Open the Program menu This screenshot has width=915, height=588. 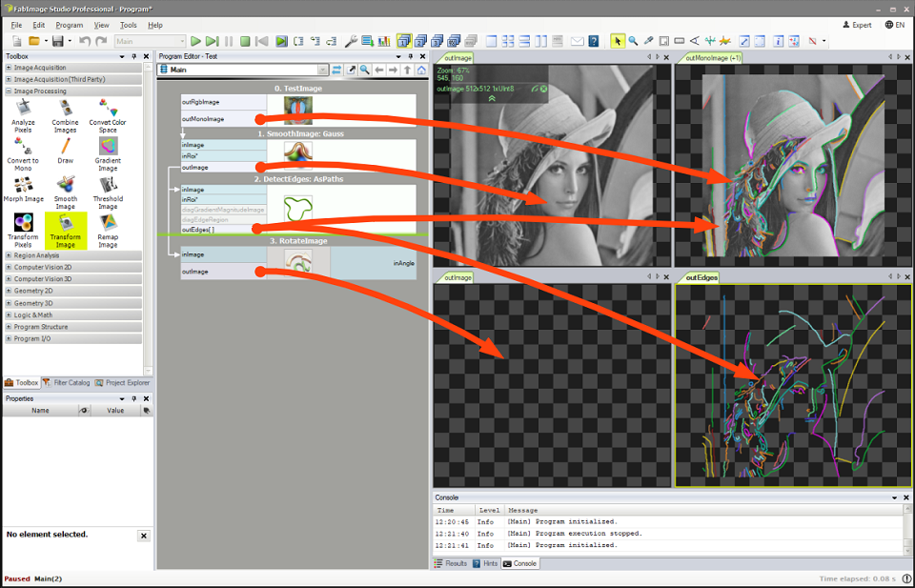tap(70, 25)
